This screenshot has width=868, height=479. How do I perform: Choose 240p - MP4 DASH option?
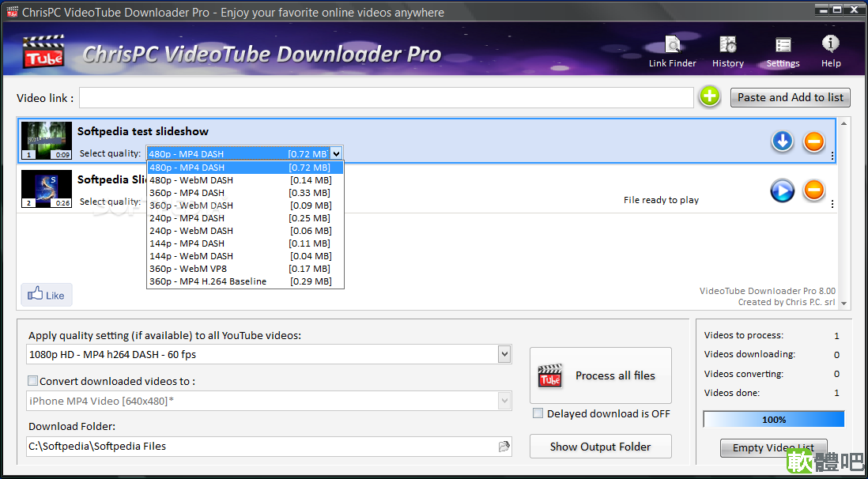point(245,218)
